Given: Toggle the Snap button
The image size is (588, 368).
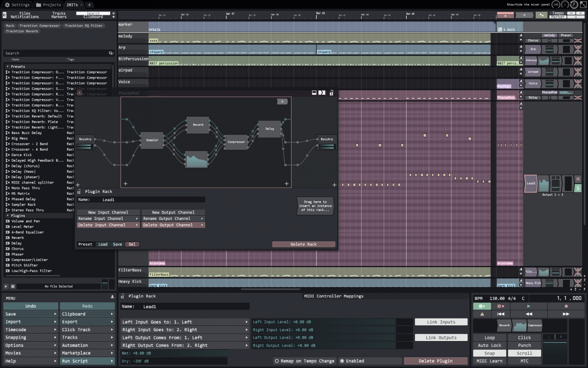Looking at the screenshot, I should click(490, 353).
